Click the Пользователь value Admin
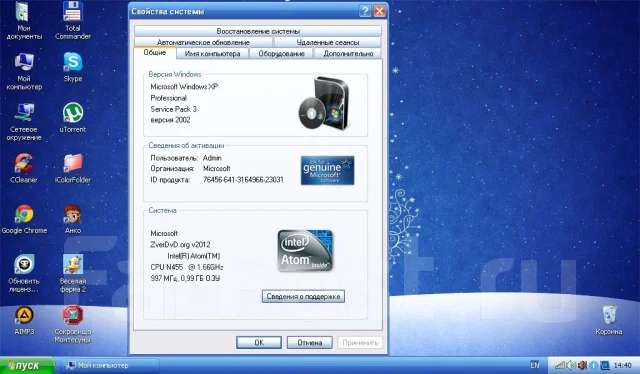This screenshot has width=640, height=374. point(212,158)
